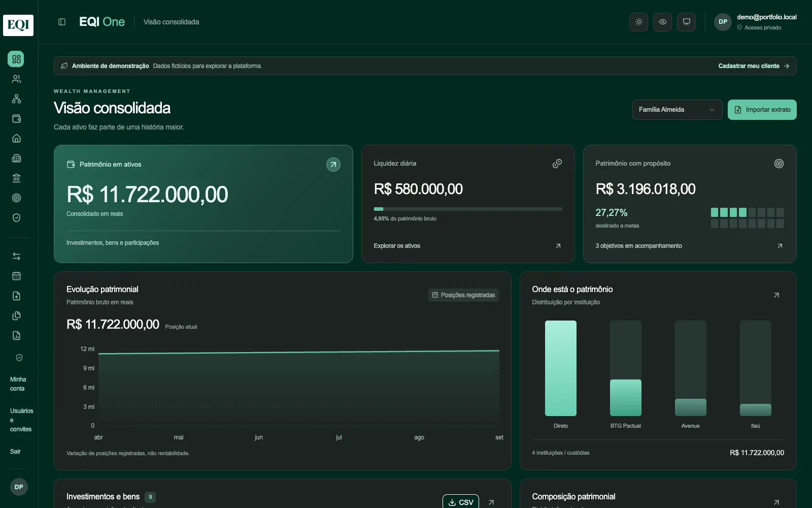Open the shield check icon in sidebar
This screenshot has height=508, width=812.
[x=16, y=217]
